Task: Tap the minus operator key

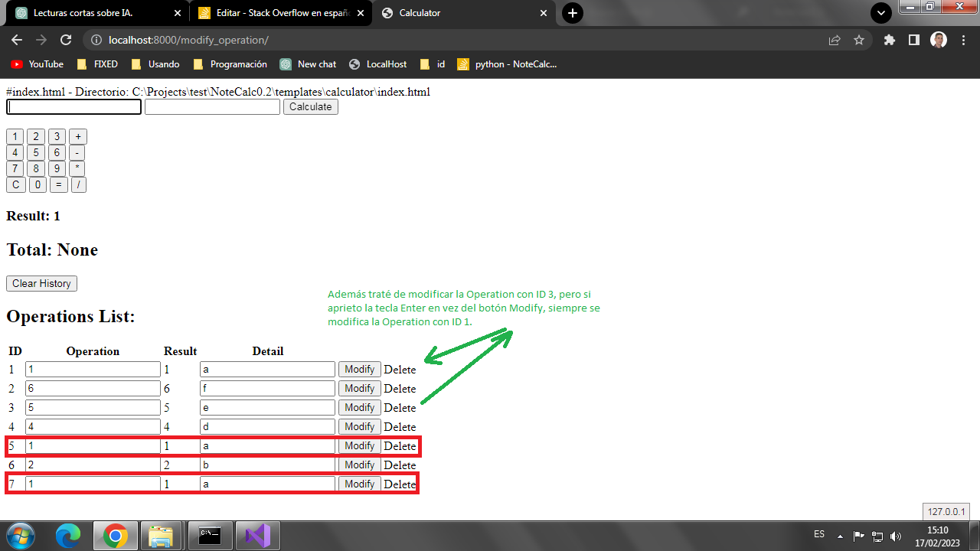Action: 77,152
